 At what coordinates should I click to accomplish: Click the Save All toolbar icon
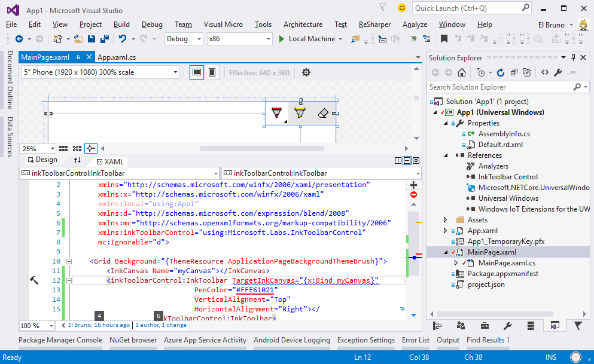pyautogui.click(x=104, y=39)
